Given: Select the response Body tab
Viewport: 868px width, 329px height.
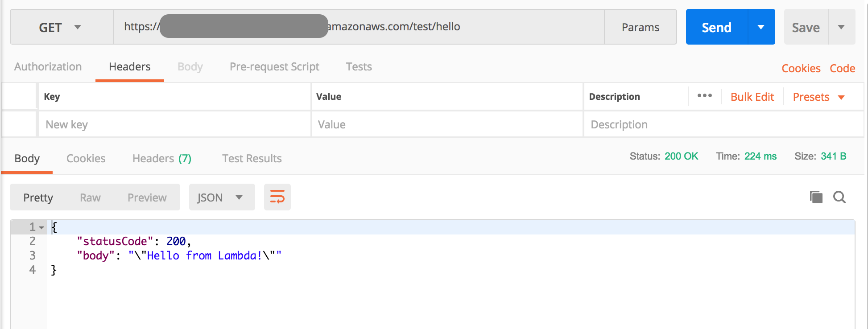Looking at the screenshot, I should tap(27, 158).
